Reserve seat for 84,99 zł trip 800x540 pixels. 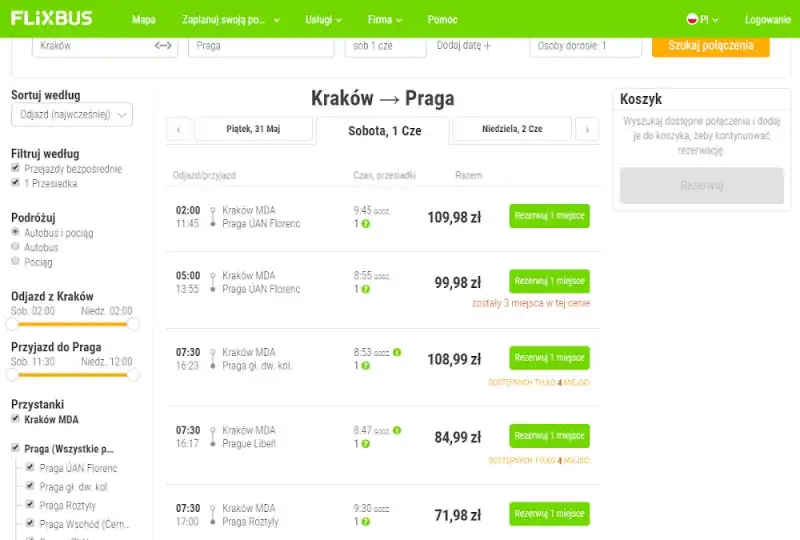(x=549, y=436)
